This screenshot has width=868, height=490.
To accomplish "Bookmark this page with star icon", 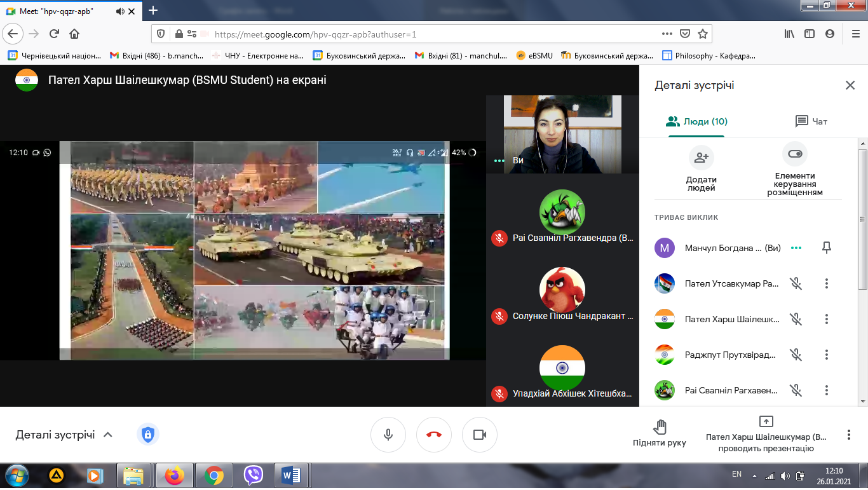I will [702, 34].
